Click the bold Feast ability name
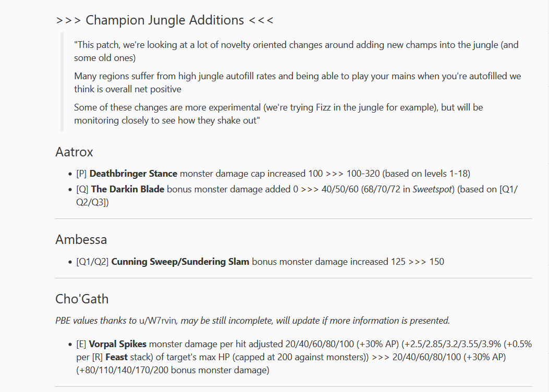 (117, 358)
